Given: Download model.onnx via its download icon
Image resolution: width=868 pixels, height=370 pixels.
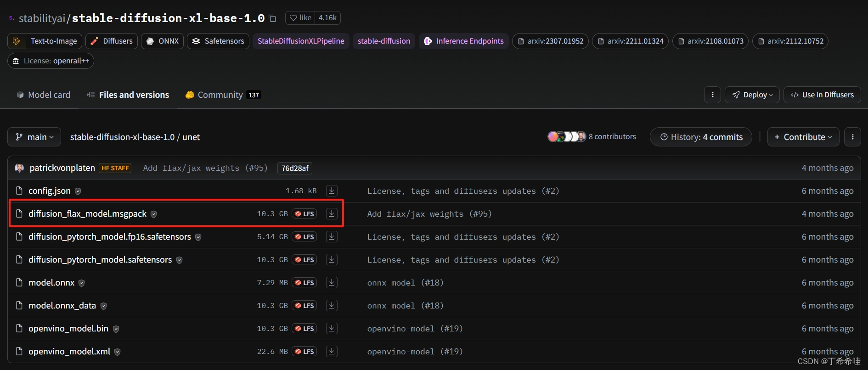Looking at the screenshot, I should click(332, 282).
